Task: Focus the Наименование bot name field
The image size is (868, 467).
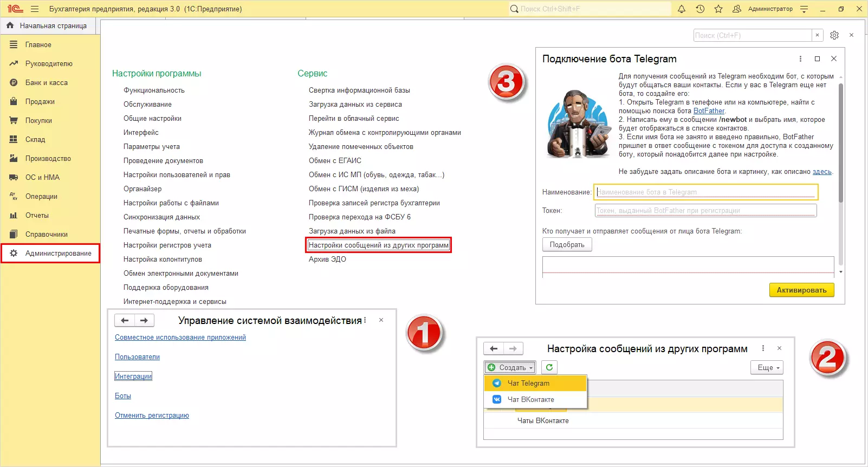Action: 706,192
